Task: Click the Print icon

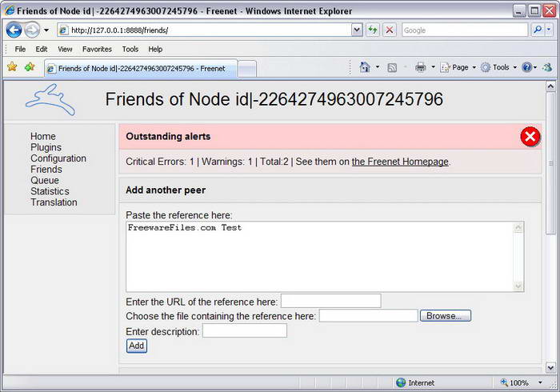Action: click(420, 67)
